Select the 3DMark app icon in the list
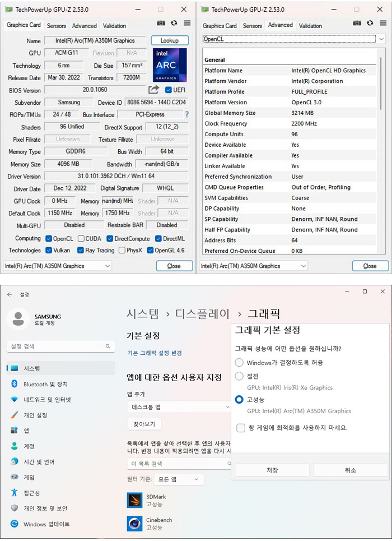Screen dimensions: 392x541 pyautogui.click(x=134, y=500)
